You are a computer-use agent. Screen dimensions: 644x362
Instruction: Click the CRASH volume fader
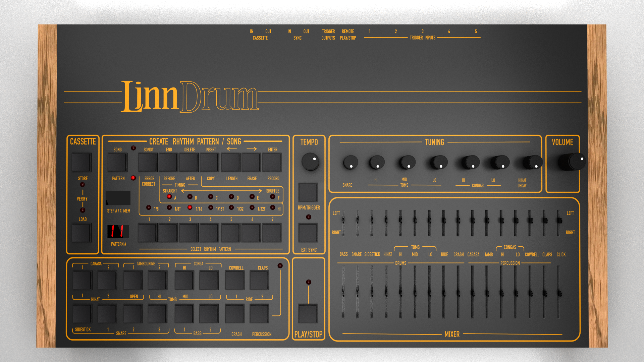point(458,292)
